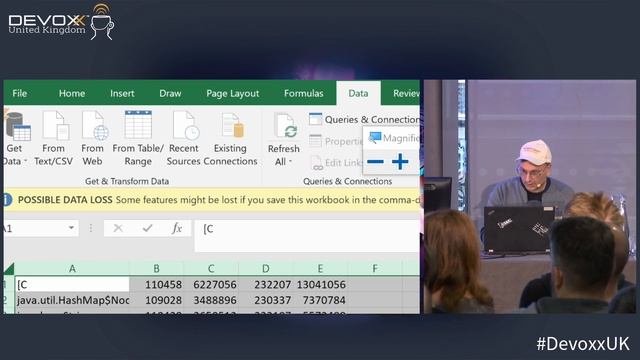This screenshot has width=640, height=360.
Task: Click cell A1 containing [C
Action: coord(72,284)
